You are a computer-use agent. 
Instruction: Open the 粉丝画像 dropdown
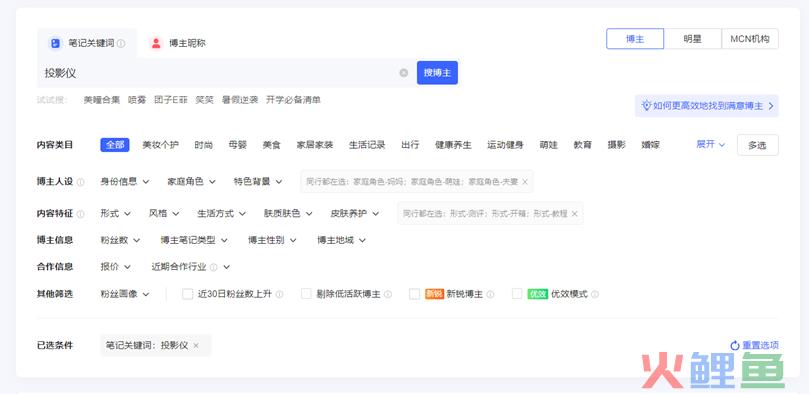click(x=125, y=294)
